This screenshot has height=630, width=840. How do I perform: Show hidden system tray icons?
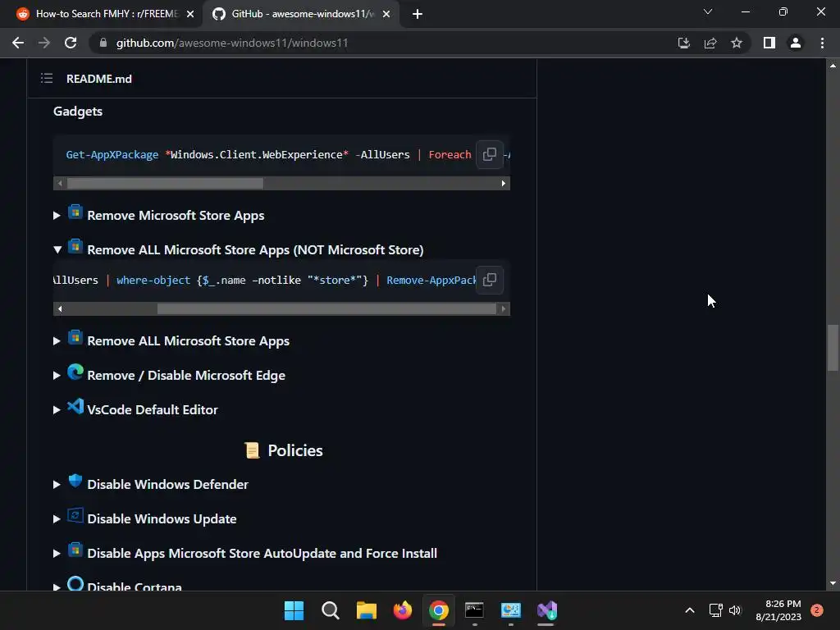tap(690, 610)
